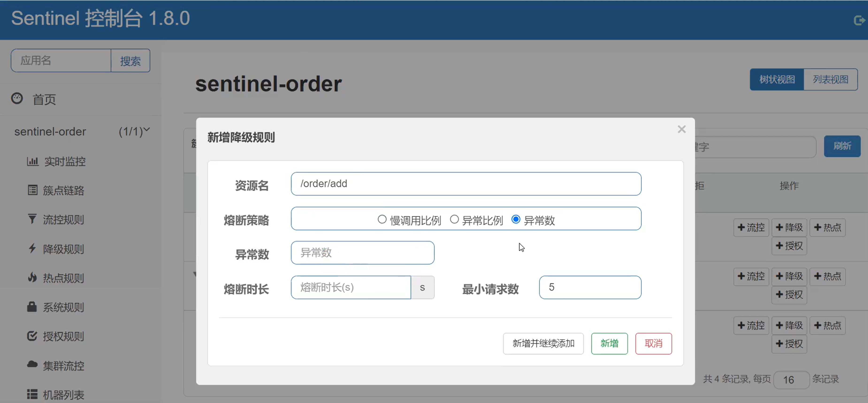Click 新增并继续添加 button
The height and width of the screenshot is (403, 868).
click(543, 343)
